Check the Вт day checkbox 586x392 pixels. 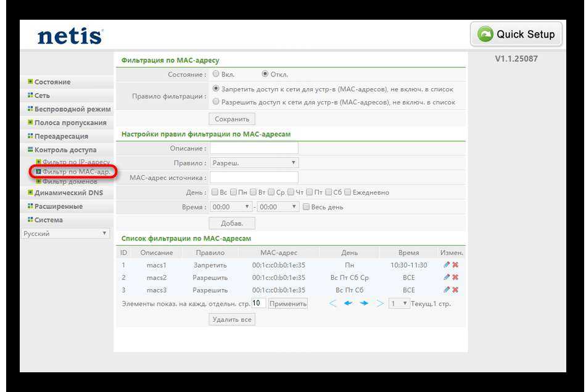tap(253, 192)
